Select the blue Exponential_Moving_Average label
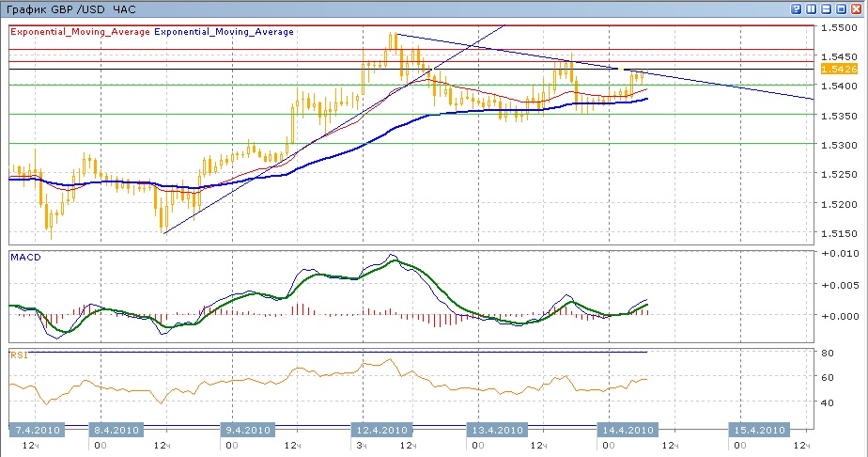 tap(224, 31)
